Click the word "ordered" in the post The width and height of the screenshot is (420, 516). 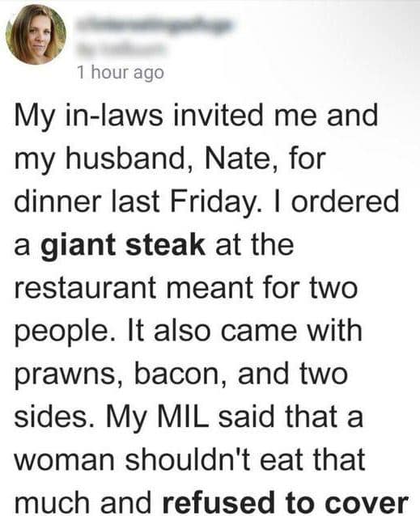(345, 201)
